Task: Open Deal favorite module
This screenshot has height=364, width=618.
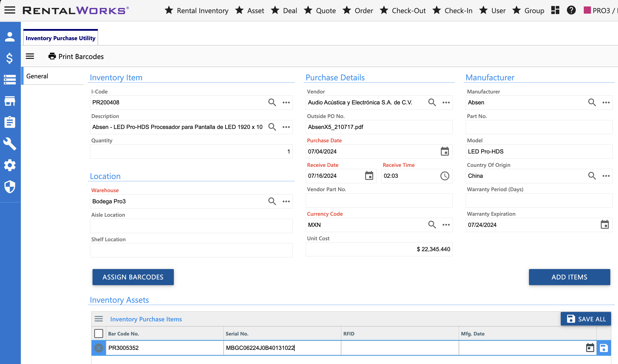Action: (x=284, y=11)
